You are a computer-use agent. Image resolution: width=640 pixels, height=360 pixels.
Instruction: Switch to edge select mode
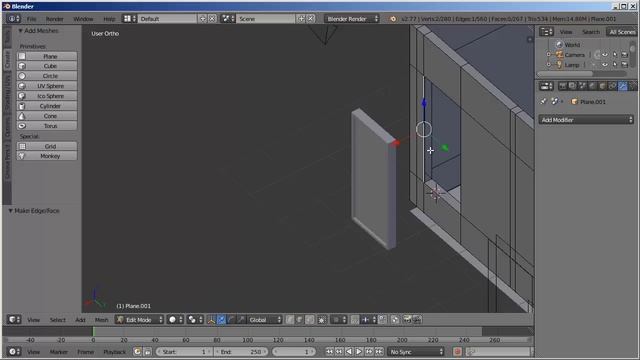[300, 320]
